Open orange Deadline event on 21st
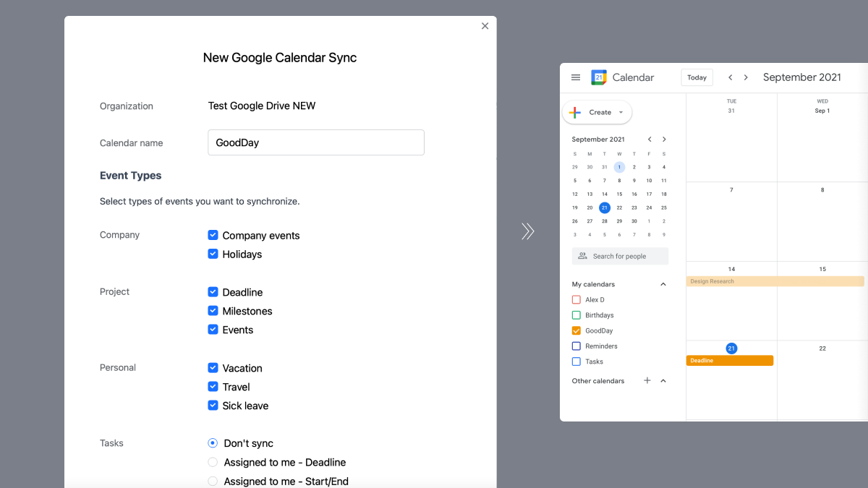The width and height of the screenshot is (868, 488). [730, 360]
